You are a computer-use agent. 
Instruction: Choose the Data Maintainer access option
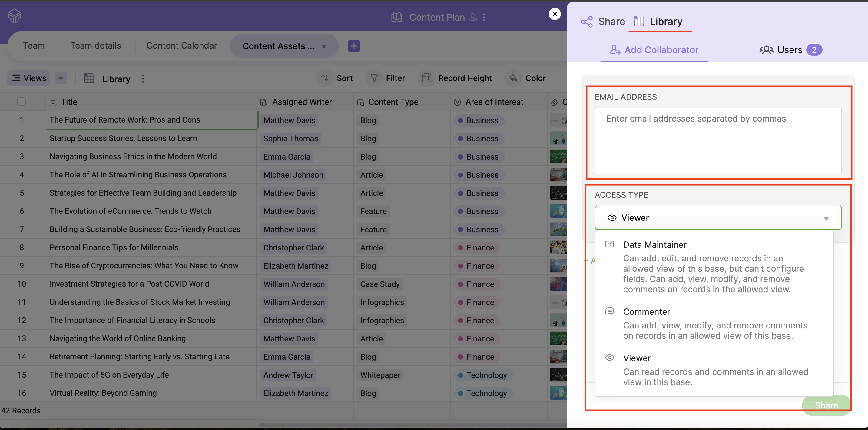point(654,245)
